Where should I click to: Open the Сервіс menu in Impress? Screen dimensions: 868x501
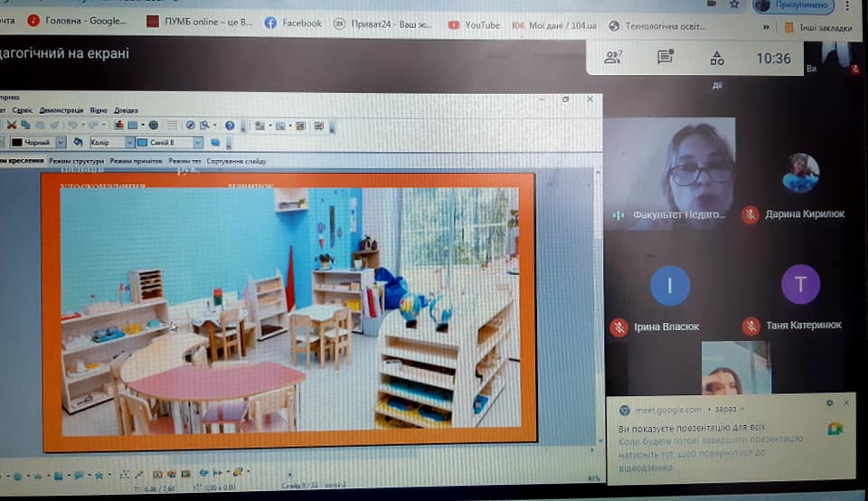pos(22,110)
